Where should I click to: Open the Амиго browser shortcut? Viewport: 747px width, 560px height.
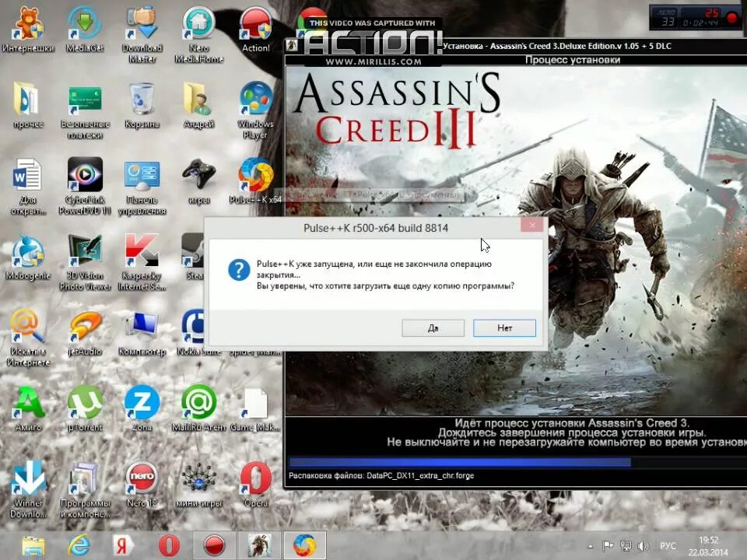point(28,408)
